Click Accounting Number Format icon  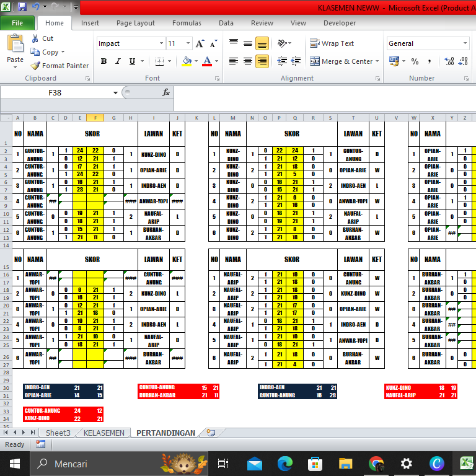tap(394, 61)
